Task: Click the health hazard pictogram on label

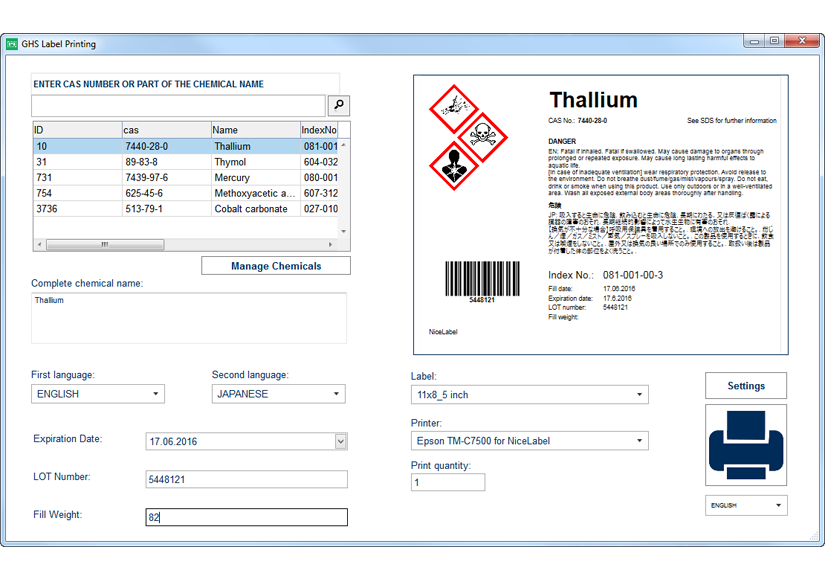Action: click(x=454, y=166)
